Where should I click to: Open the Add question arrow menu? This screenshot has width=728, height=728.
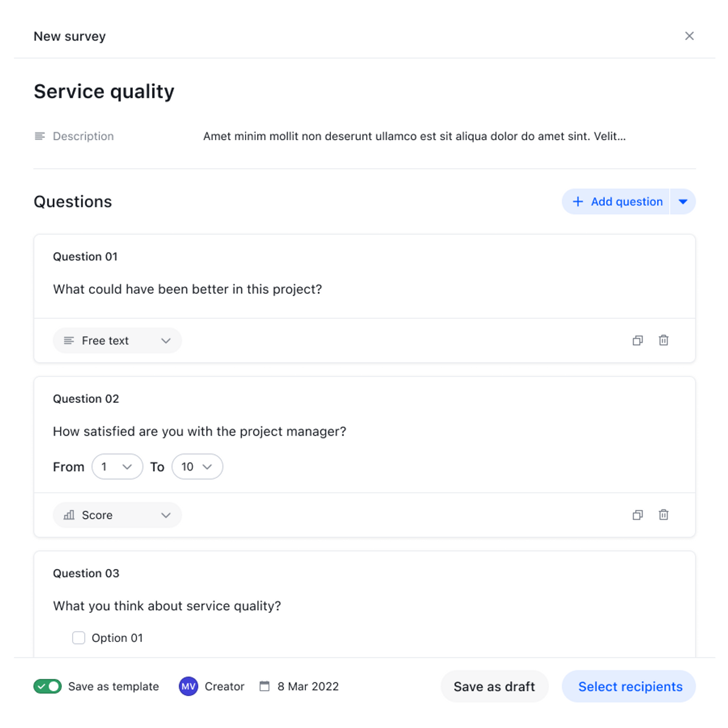(683, 201)
